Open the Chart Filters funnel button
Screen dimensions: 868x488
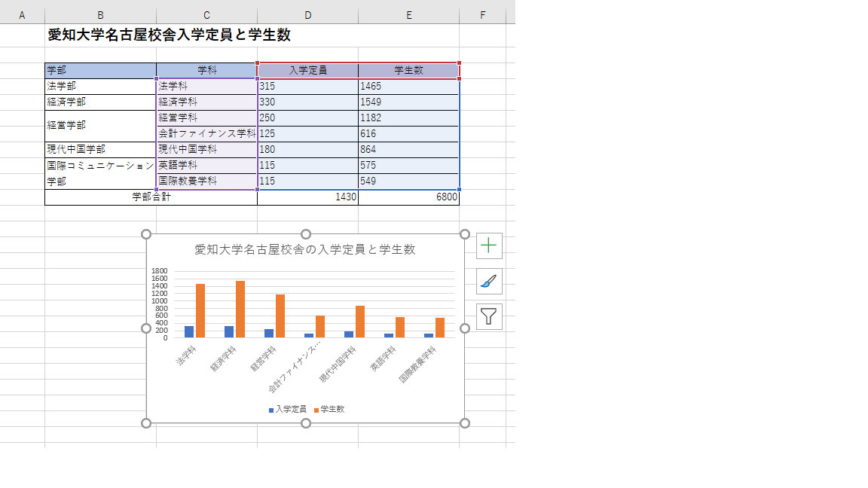(489, 317)
